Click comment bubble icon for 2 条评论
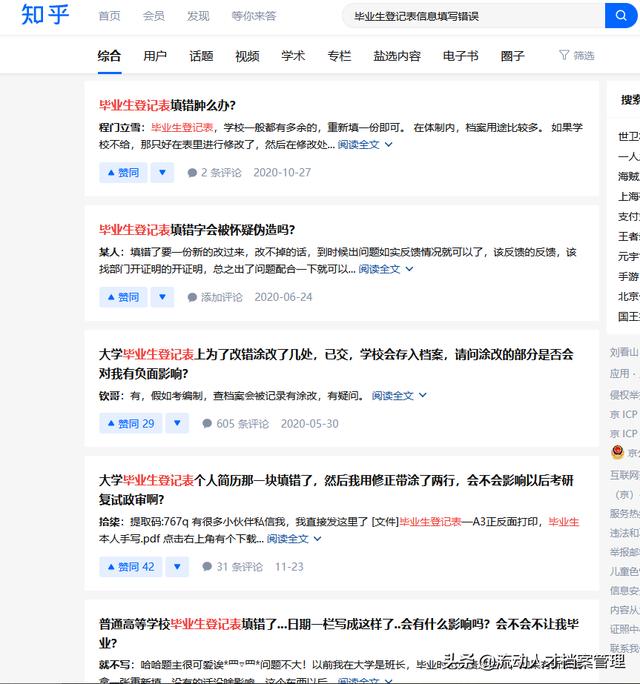640x684 pixels. (193, 173)
